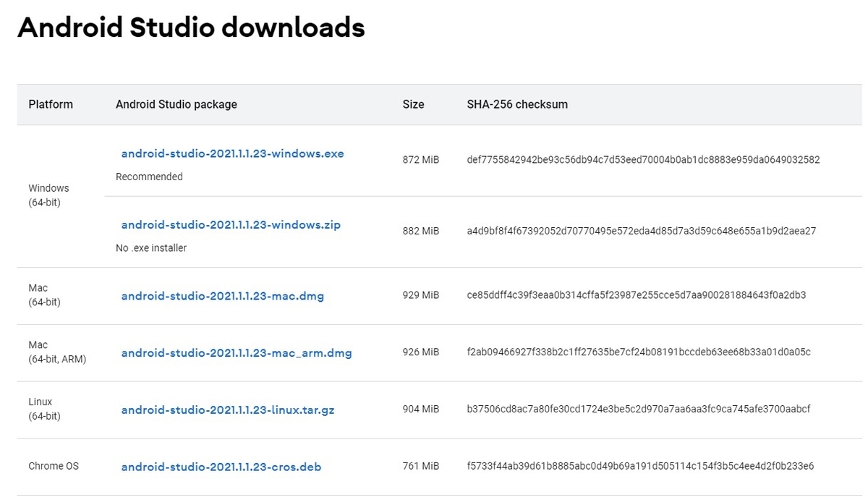The height and width of the screenshot is (500, 868).
Task: Click the 872 MiB size value
Action: coord(421,159)
